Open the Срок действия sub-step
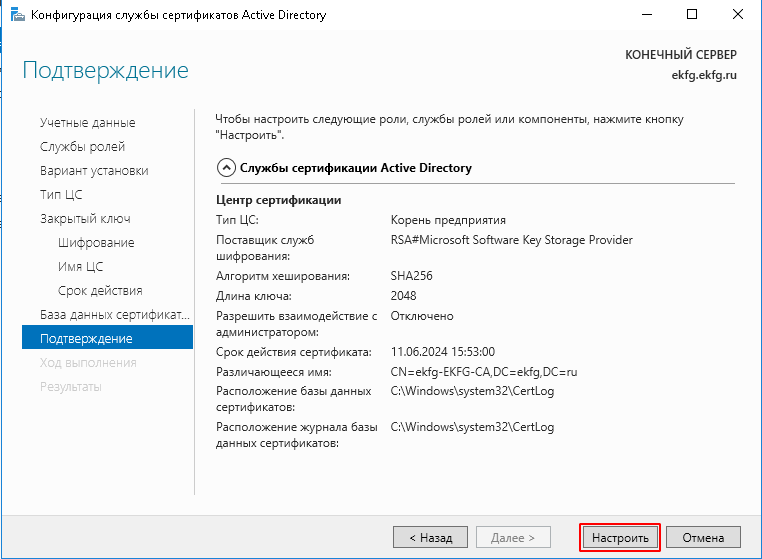762x559 pixels. (100, 291)
